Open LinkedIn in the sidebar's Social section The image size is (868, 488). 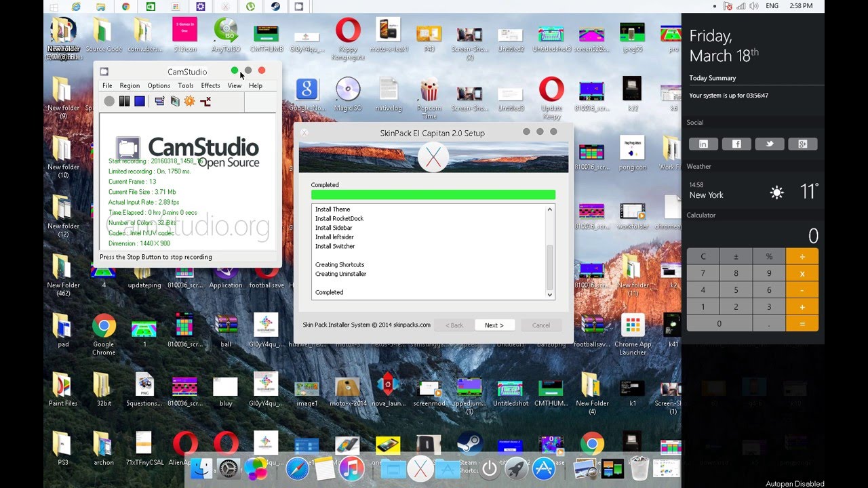(703, 144)
